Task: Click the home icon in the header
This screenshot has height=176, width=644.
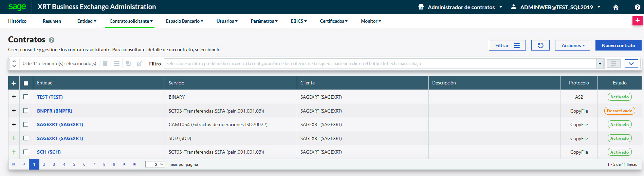Action: pyautogui.click(x=615, y=7)
